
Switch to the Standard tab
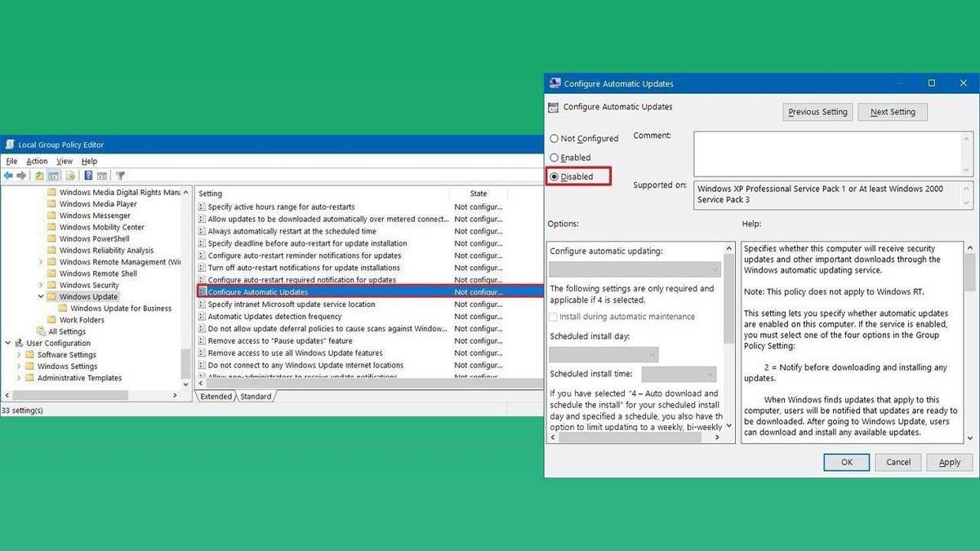[256, 396]
